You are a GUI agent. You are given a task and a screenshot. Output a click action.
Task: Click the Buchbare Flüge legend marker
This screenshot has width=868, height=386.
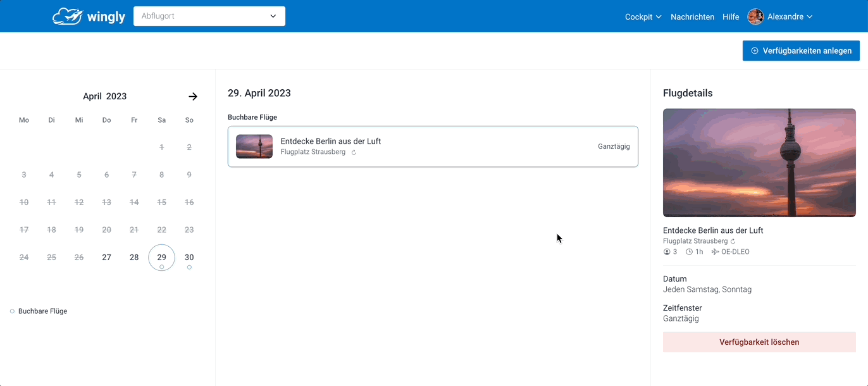coord(12,311)
